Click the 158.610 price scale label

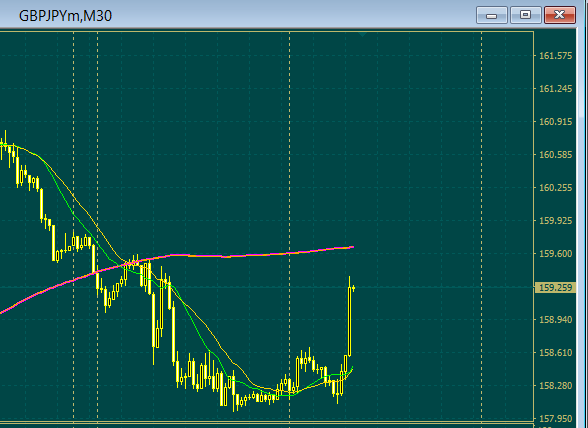[555, 353]
